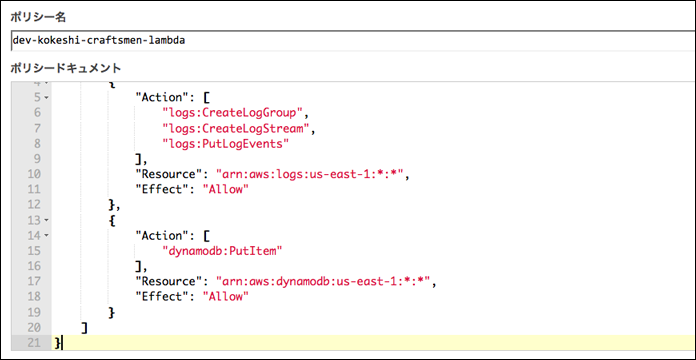Click the ポリシードキュメント label
The width and height of the screenshot is (696, 360).
tap(65, 67)
